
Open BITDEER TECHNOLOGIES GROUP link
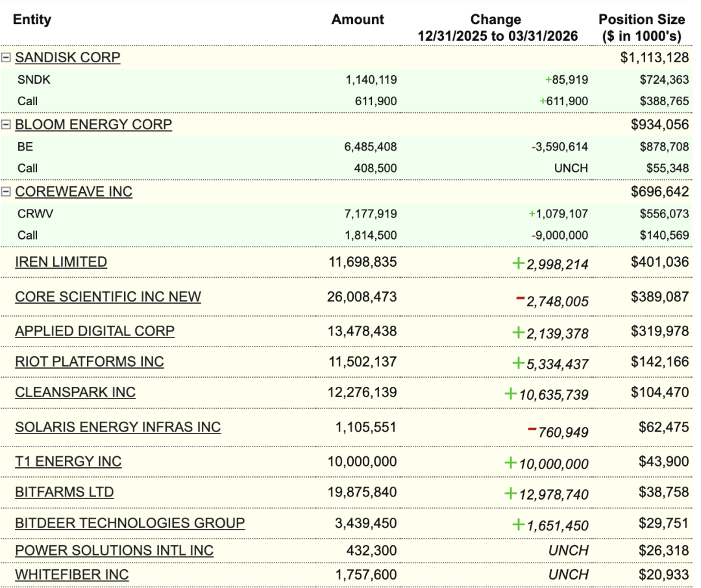coord(130,522)
